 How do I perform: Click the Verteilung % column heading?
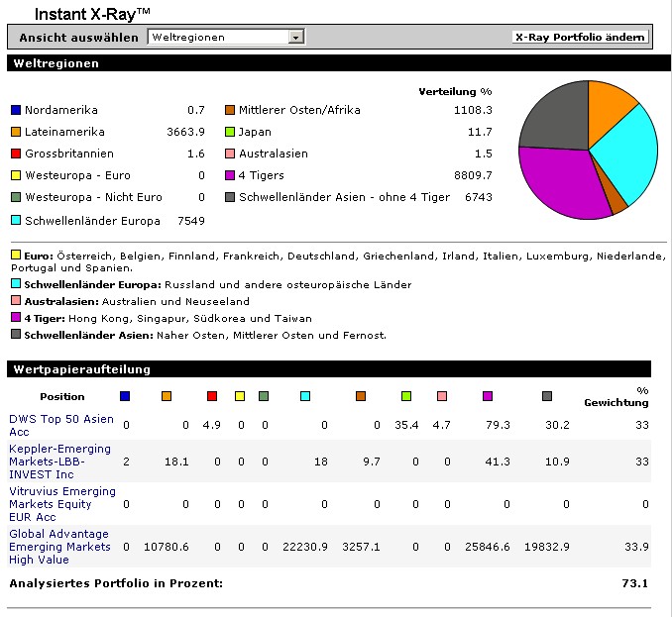point(455,92)
